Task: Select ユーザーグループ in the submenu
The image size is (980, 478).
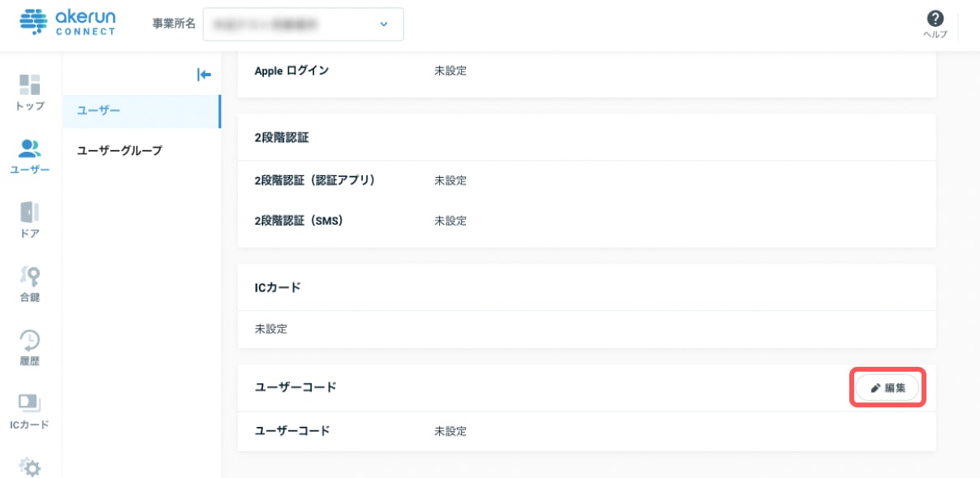Action: [x=119, y=150]
